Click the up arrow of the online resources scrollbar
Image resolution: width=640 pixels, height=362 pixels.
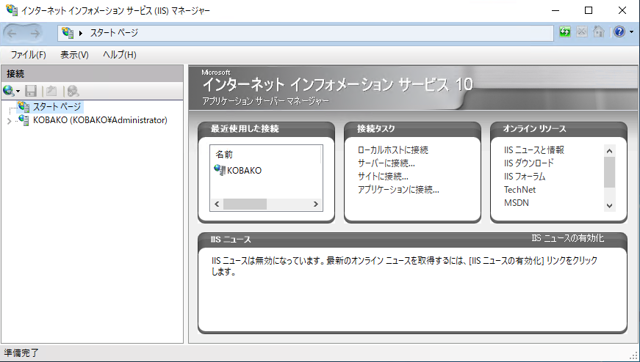click(x=609, y=151)
